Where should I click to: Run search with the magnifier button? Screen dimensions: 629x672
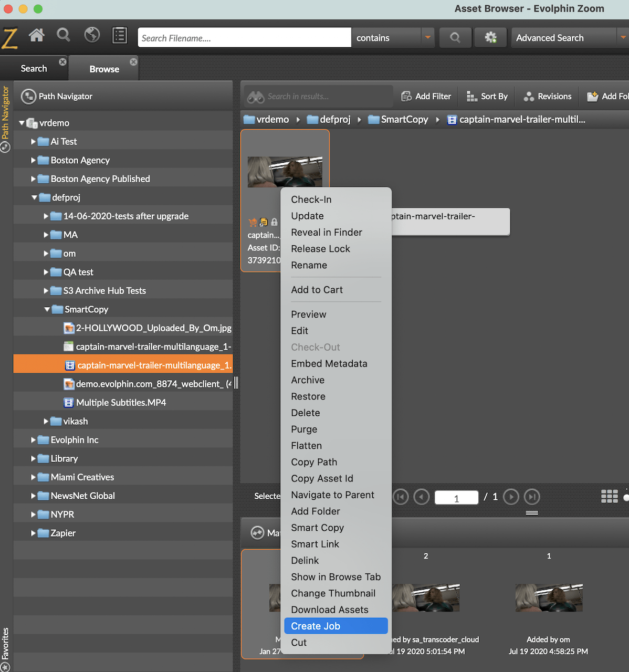(455, 37)
